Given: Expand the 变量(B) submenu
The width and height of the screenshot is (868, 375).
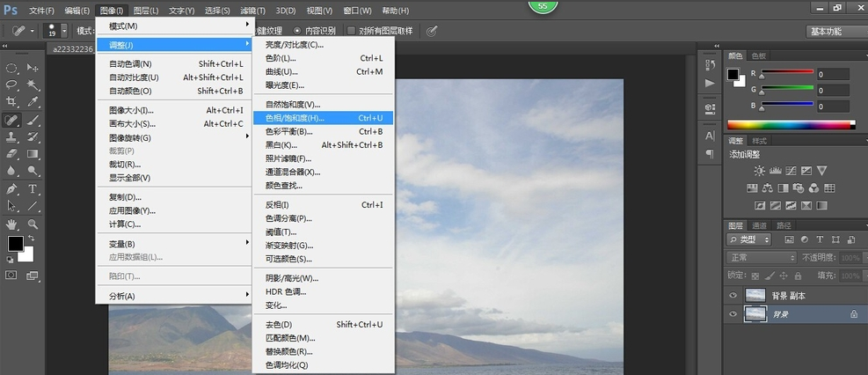Looking at the screenshot, I should pos(175,244).
